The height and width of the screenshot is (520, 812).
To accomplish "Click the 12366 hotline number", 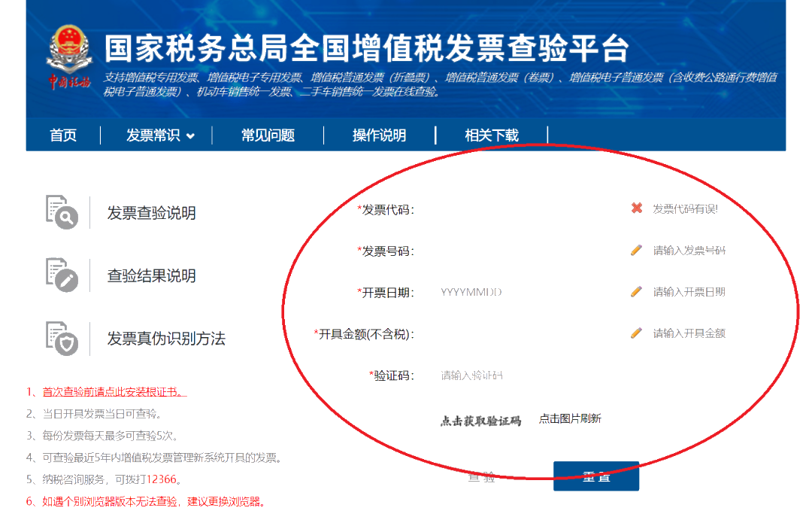I will (x=162, y=479).
